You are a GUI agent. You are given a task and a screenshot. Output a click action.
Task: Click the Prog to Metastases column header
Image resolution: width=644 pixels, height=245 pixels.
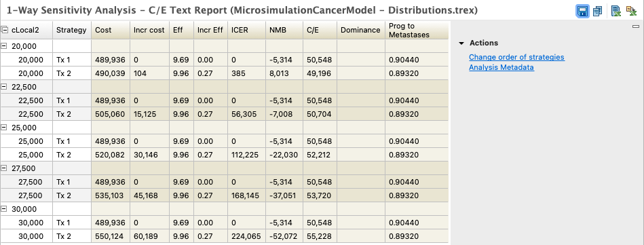(x=417, y=30)
